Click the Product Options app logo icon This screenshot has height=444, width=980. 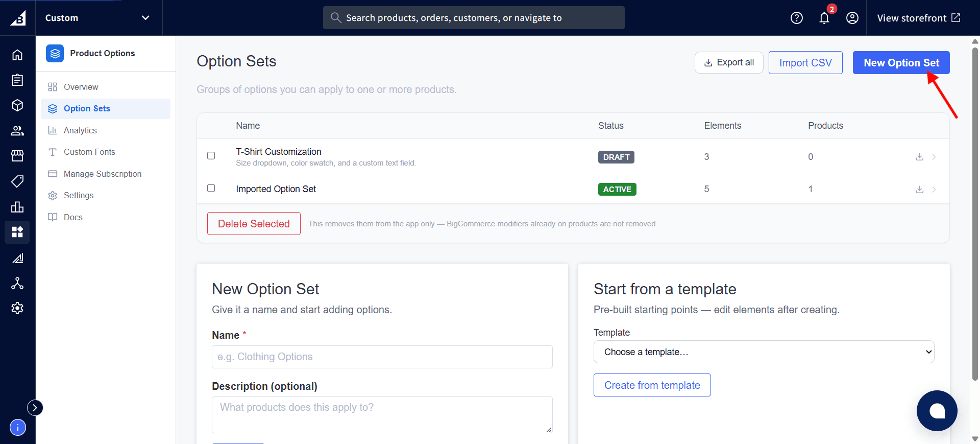point(55,53)
